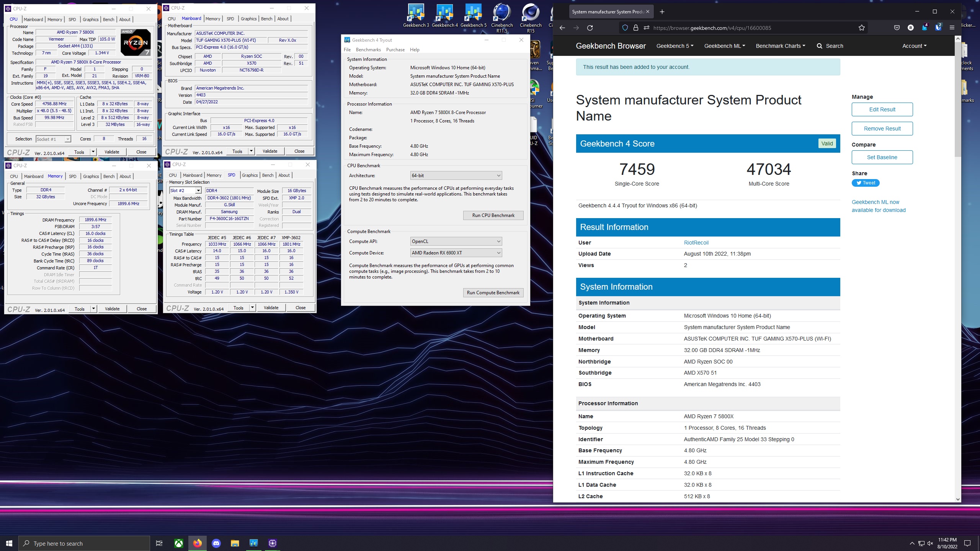
Task: Click Edit Result button
Action: pyautogui.click(x=882, y=109)
